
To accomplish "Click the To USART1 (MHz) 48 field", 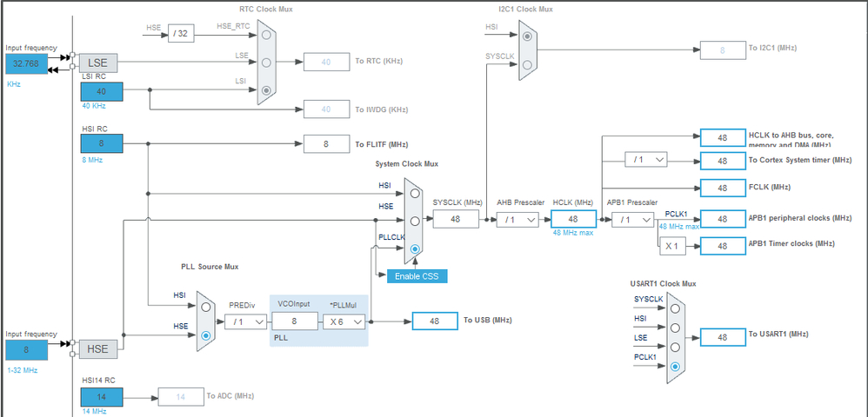I will coord(723,337).
